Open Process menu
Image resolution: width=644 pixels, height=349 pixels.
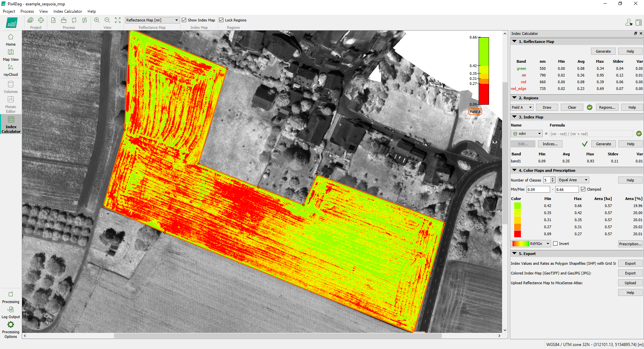click(27, 11)
